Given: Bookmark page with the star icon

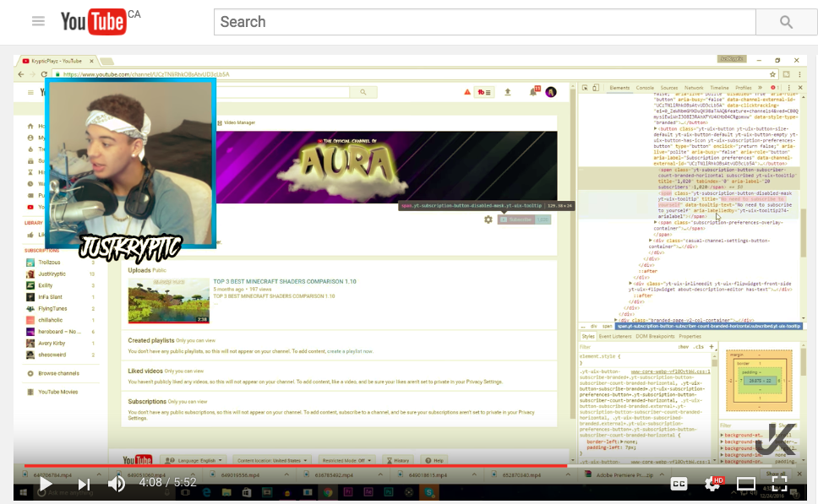Looking at the screenshot, I should [772, 74].
